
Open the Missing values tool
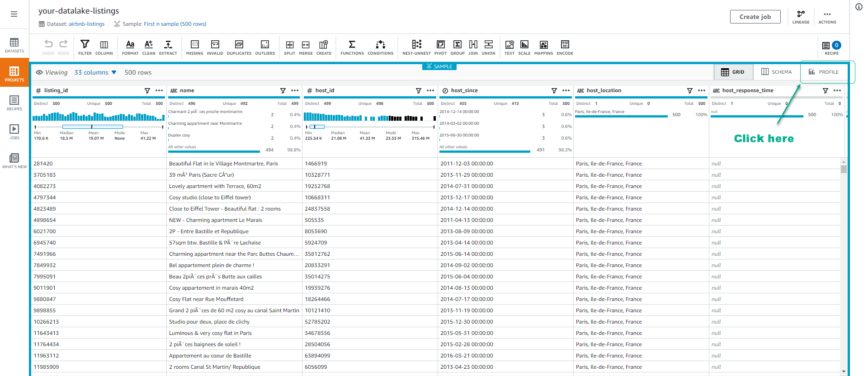[x=195, y=47]
